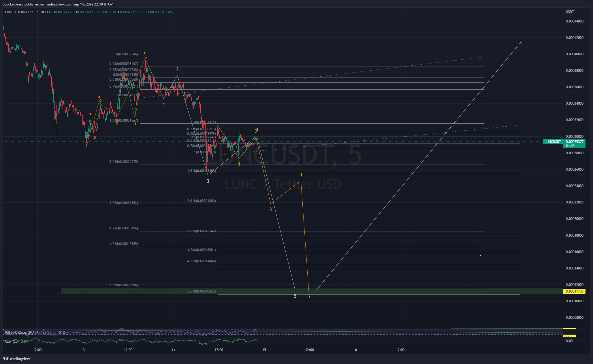593x364 pixels.
Task: Click the date label 14 on time axis
Action: [x=174, y=350]
